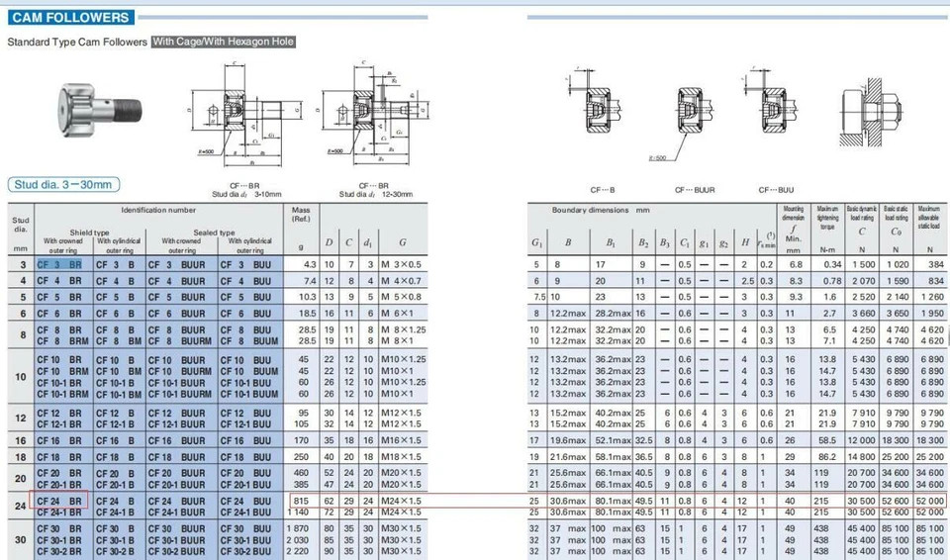Select the 'CF 10-1 BRM' entry
This screenshot has width=950, height=560.
pyautogui.click(x=62, y=394)
